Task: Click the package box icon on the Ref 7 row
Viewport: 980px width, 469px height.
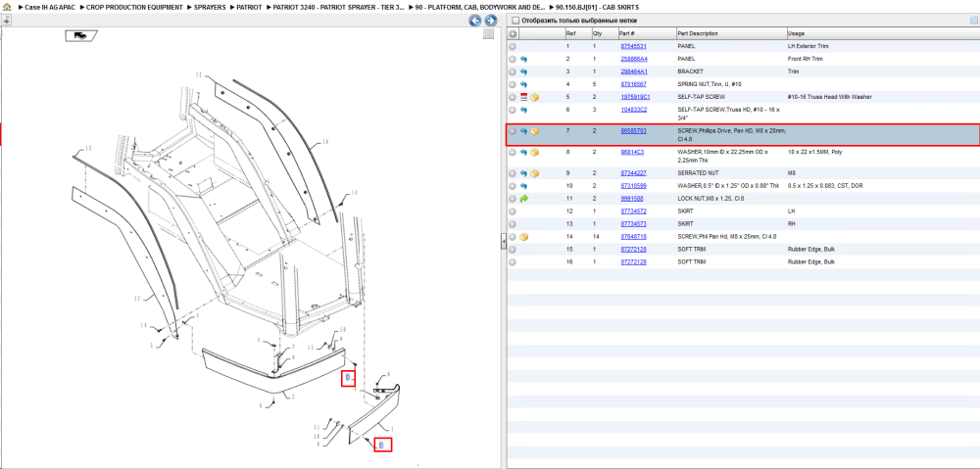Action: (534, 132)
